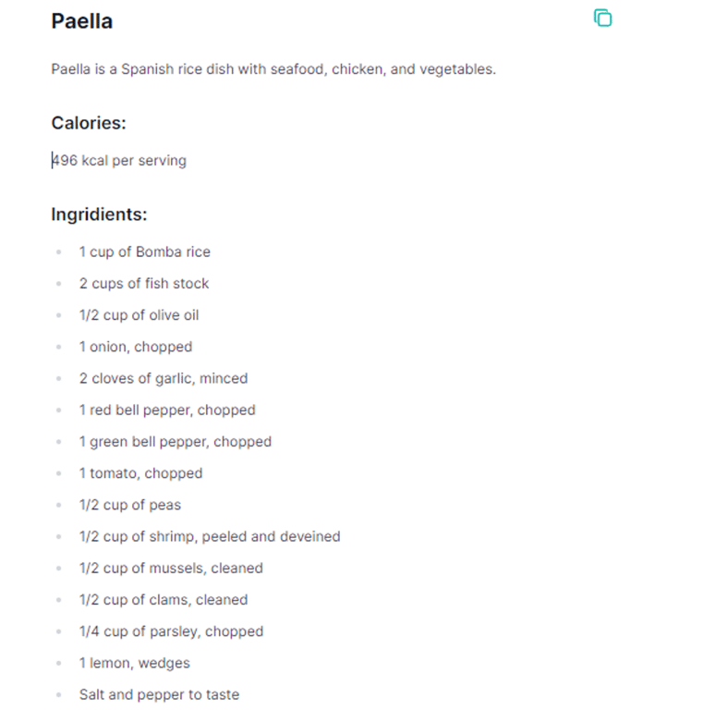Image resolution: width=728 pixels, height=710 pixels.
Task: Click the Paella heading
Action: (82, 21)
